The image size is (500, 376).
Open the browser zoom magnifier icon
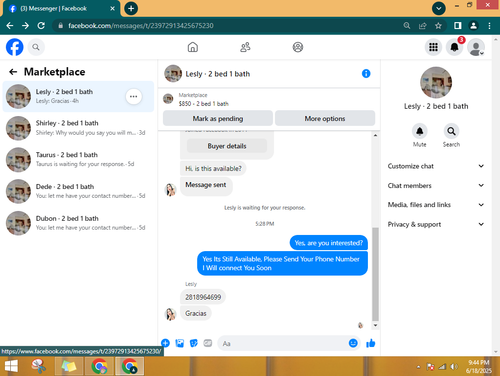(406, 26)
